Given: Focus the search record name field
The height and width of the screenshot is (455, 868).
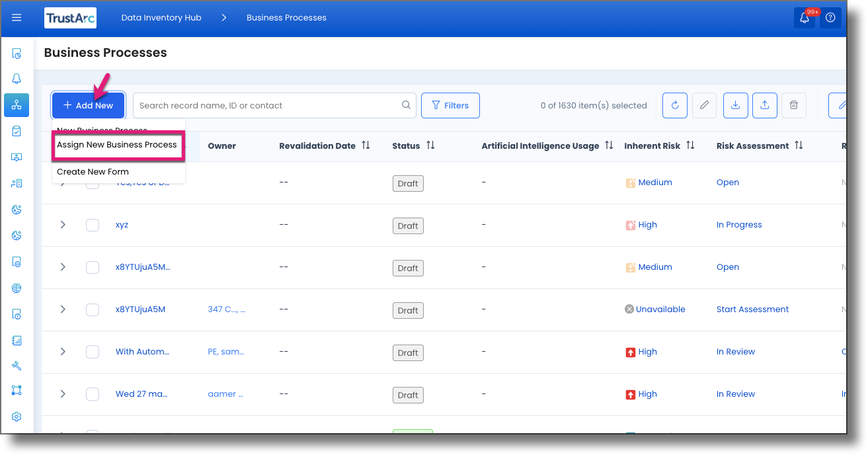Looking at the screenshot, I should 274,105.
